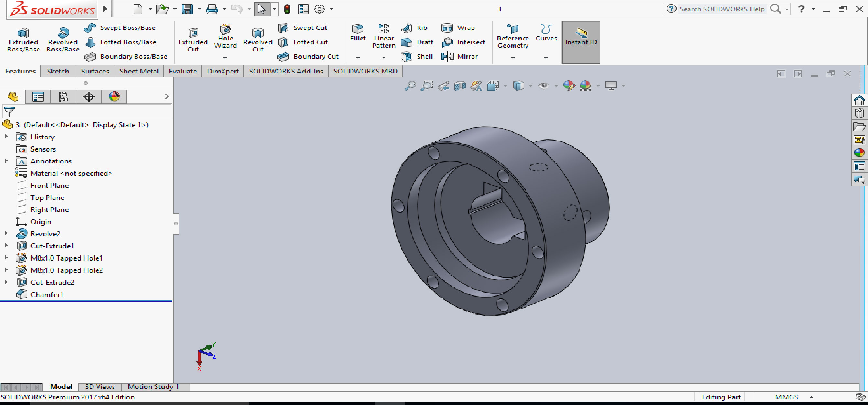Open the MMGS unit system menu
This screenshot has width=868, height=405.
coord(794,397)
